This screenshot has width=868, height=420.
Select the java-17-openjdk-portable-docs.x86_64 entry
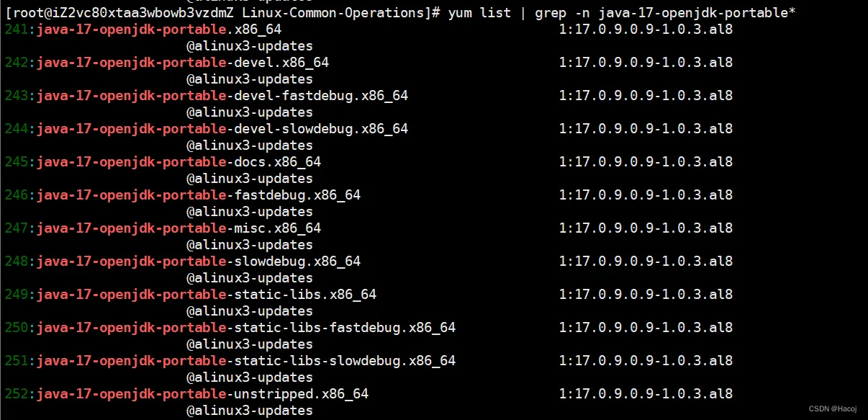point(178,162)
